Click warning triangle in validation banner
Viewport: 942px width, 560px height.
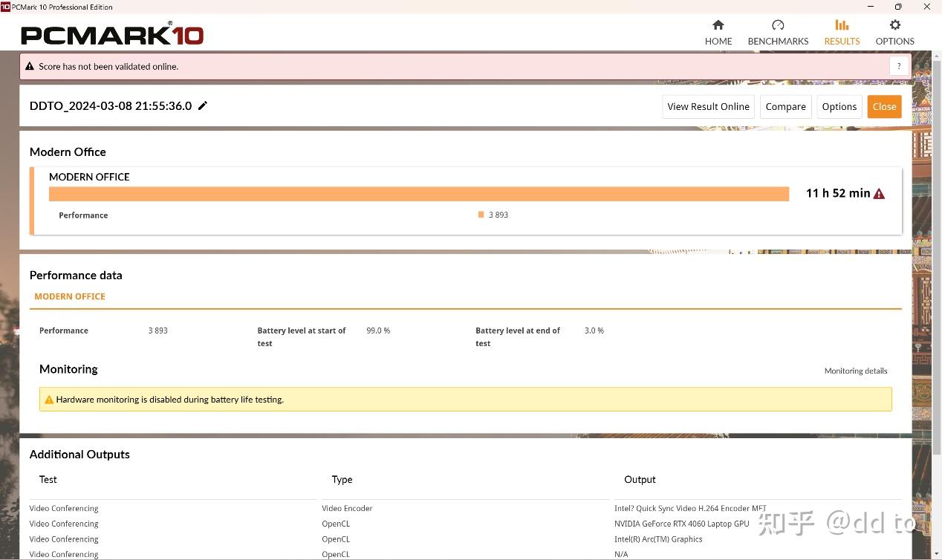click(30, 66)
